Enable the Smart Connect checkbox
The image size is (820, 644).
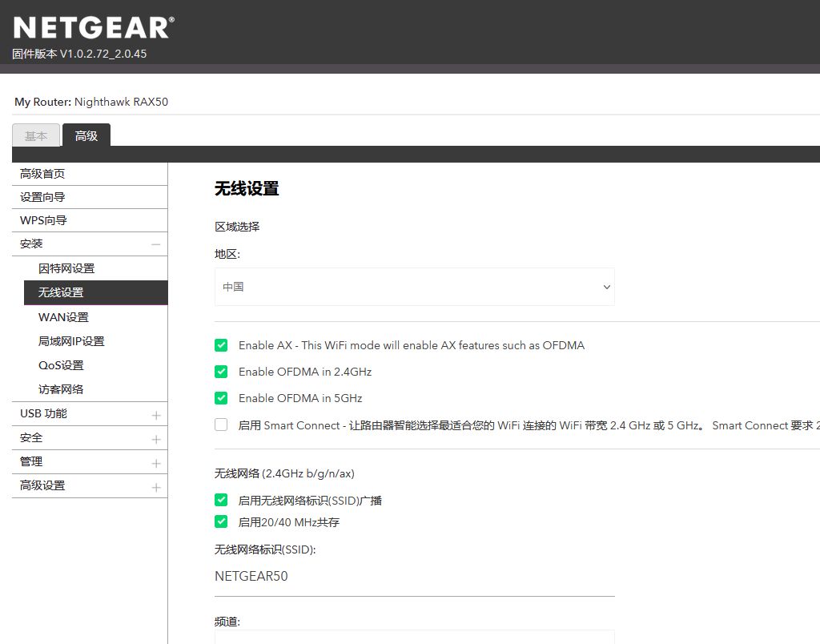point(221,425)
